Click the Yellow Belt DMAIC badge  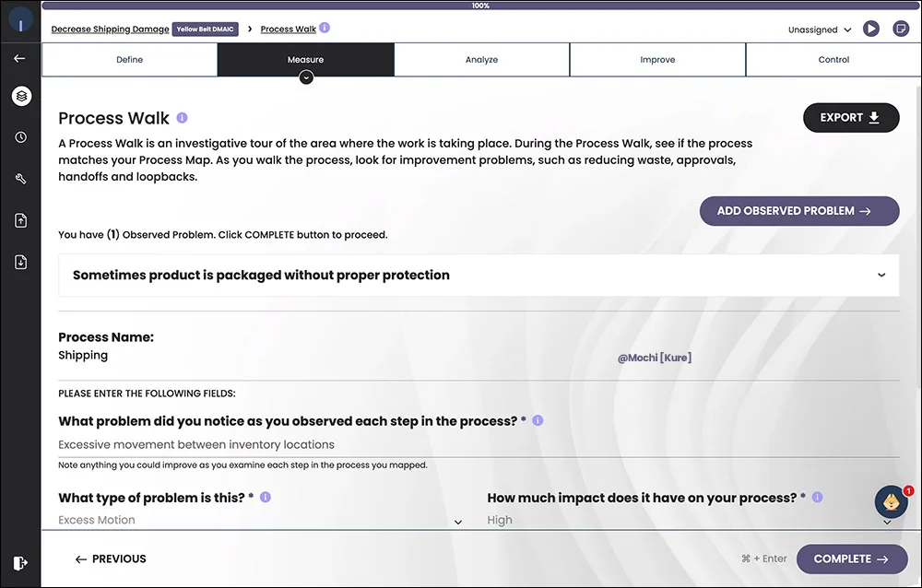click(x=206, y=29)
